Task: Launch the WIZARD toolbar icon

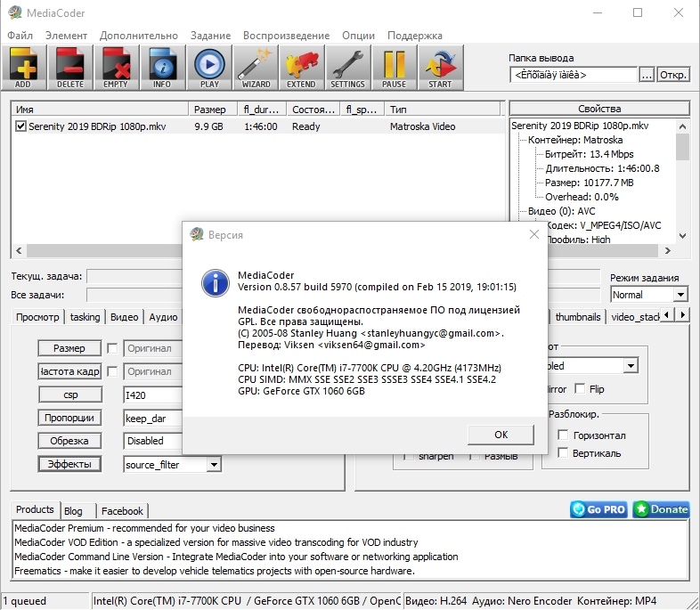Action: (x=256, y=67)
